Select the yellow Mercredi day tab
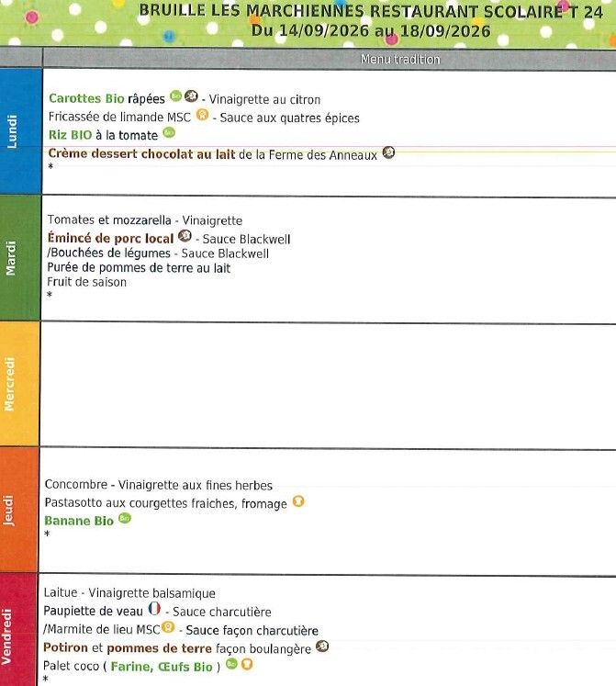 [19, 384]
